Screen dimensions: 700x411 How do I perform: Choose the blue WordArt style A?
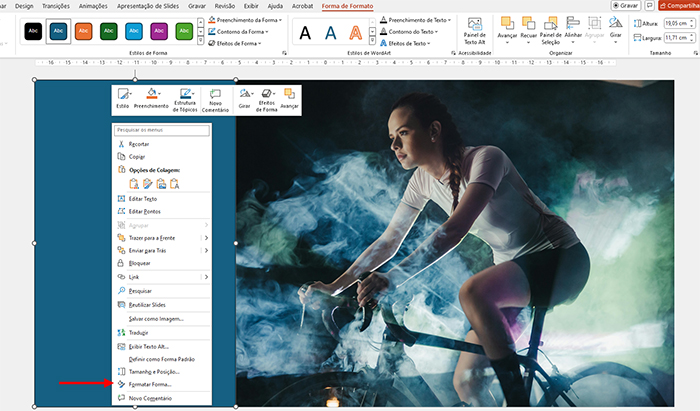(330, 33)
